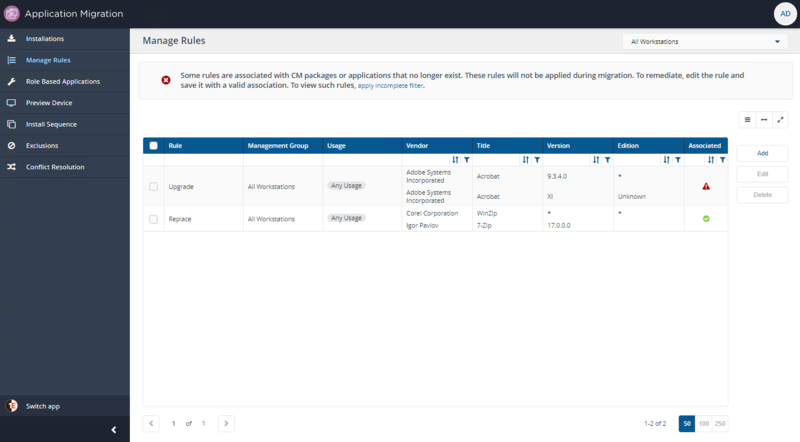Click the Vendor column filter icon

[x=466, y=159]
